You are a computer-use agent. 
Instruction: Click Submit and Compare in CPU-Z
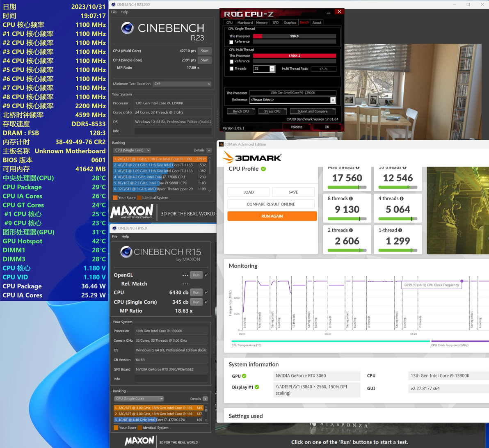[x=313, y=111]
